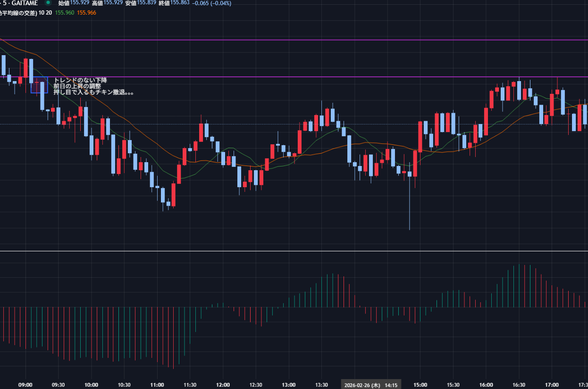
Task: Click the 始値 open price value
Action: pyautogui.click(x=80, y=3)
